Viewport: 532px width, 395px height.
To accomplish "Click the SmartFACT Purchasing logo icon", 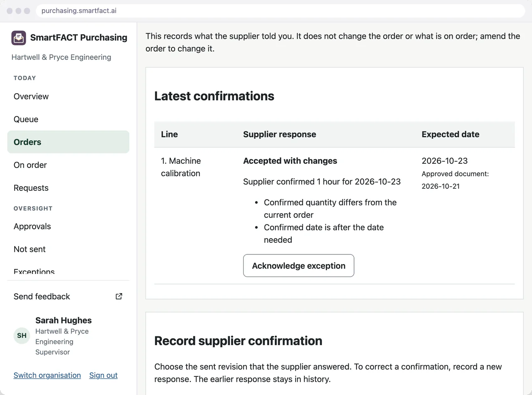I will coord(19,38).
